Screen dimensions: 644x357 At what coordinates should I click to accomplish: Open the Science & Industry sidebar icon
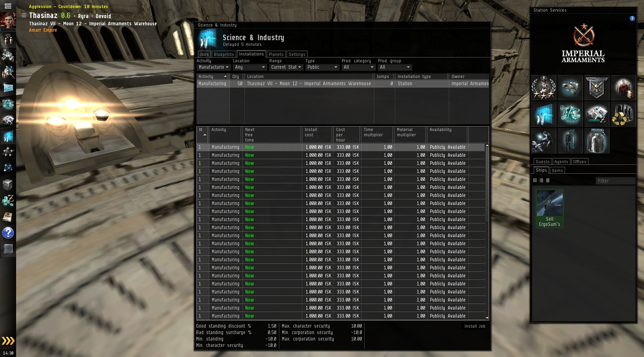[8, 136]
